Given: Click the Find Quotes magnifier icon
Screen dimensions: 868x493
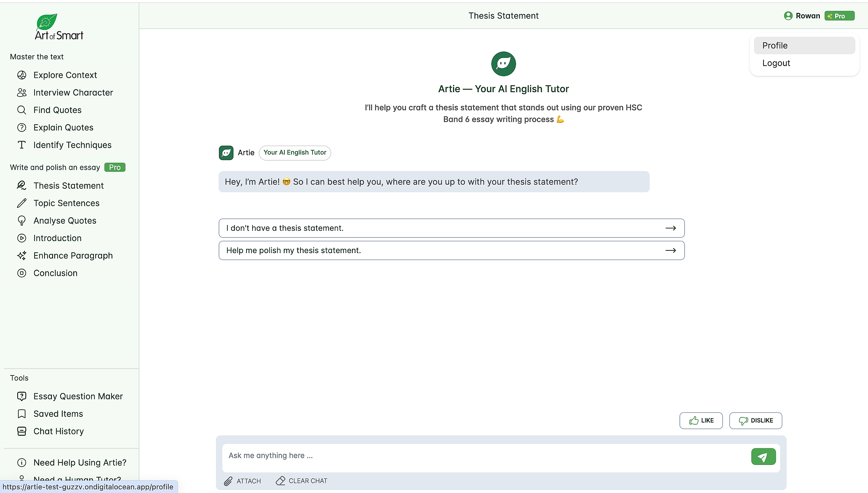Looking at the screenshot, I should (x=22, y=110).
